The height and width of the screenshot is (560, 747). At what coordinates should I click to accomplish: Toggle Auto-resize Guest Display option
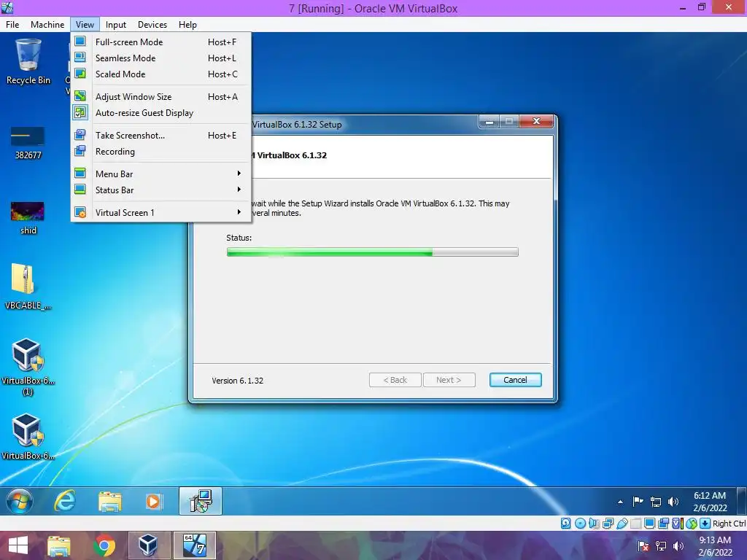pyautogui.click(x=161, y=113)
